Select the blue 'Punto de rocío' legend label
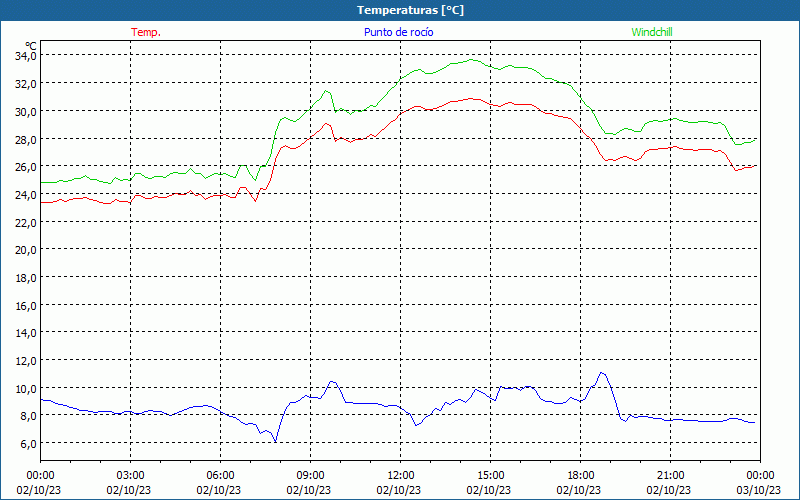Image resolution: width=800 pixels, height=500 pixels. click(398, 32)
